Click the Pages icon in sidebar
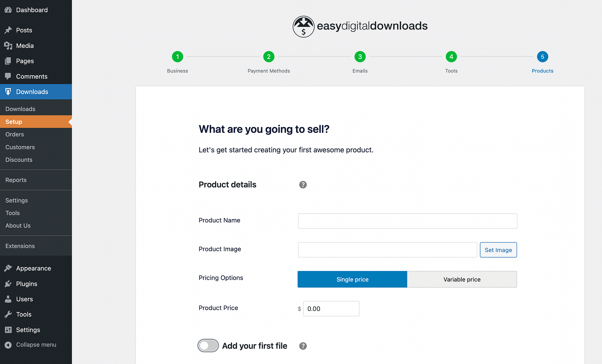The image size is (602, 364). tap(8, 61)
